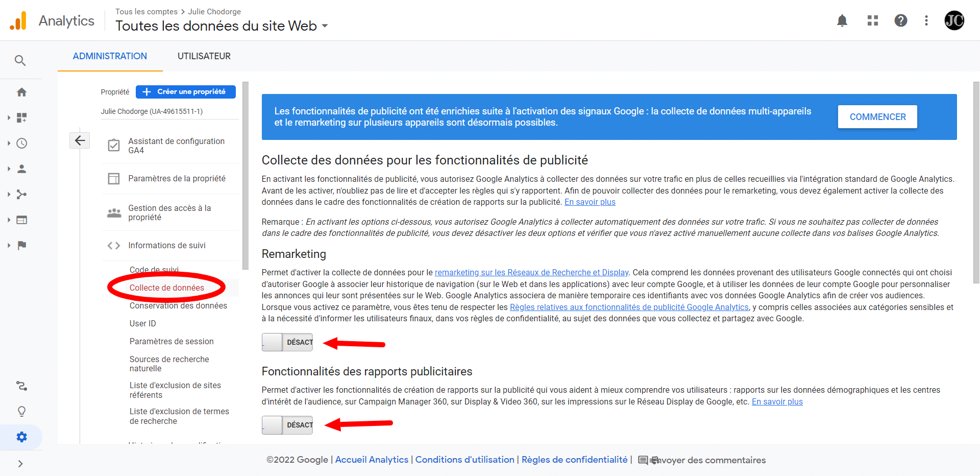Viewport: 980px width, 476px height.
Task: Open the Toutes les données du site Web dropdown
Action: (222, 26)
